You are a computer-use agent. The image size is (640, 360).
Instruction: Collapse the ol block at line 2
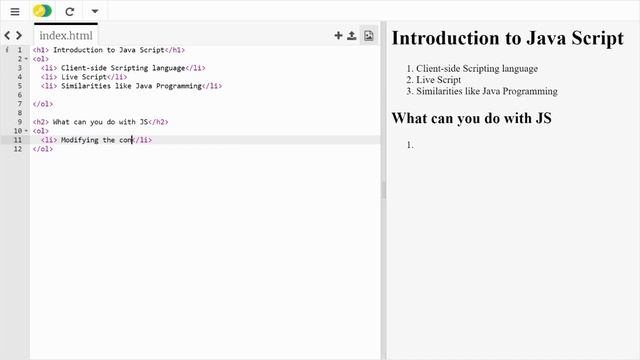coord(26,59)
